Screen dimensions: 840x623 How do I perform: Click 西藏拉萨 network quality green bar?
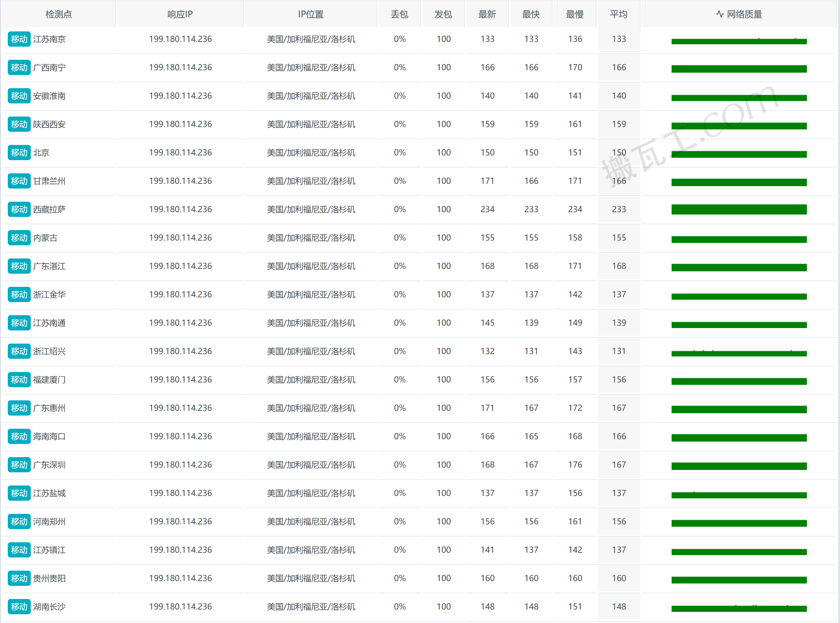coord(739,209)
